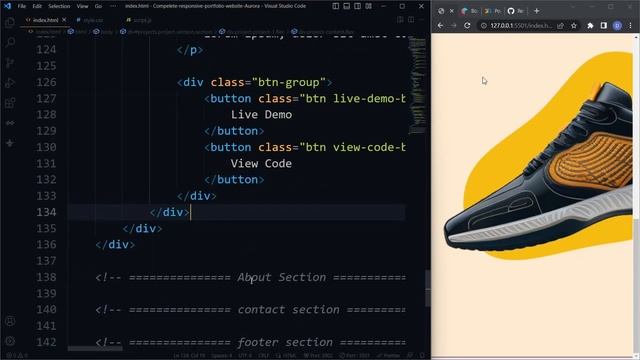Viewport: 640px width, 360px height.
Task: Click the split editor right icon
Action: pos(411,20)
